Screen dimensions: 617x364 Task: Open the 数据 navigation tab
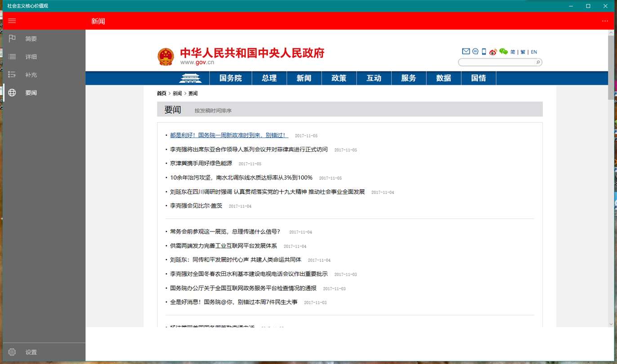[x=443, y=78]
